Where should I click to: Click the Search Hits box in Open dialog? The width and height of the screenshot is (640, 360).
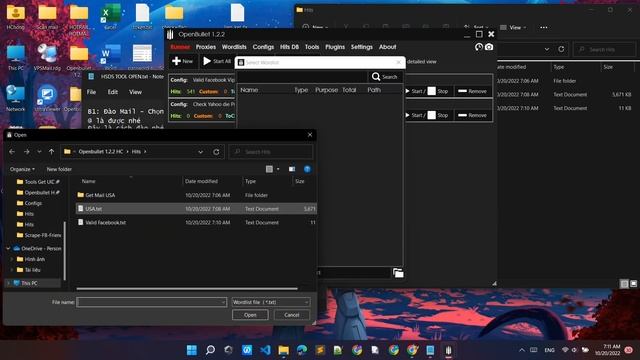tap(271, 152)
